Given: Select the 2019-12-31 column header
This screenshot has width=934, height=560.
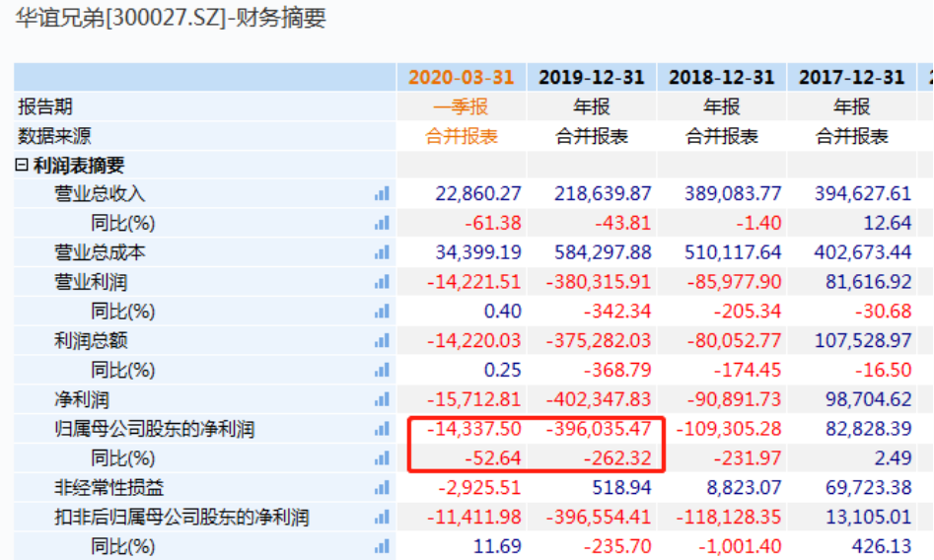Looking at the screenshot, I should pyautogui.click(x=592, y=78).
